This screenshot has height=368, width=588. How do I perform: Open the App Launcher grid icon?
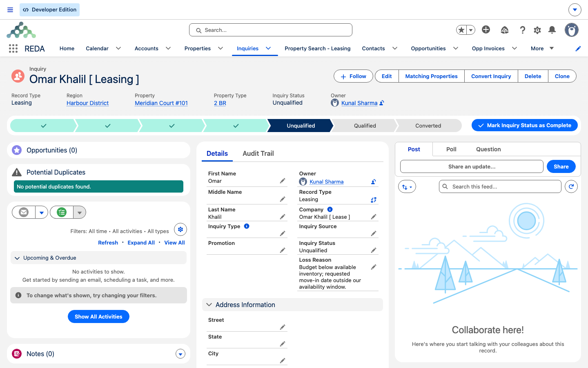coord(13,49)
